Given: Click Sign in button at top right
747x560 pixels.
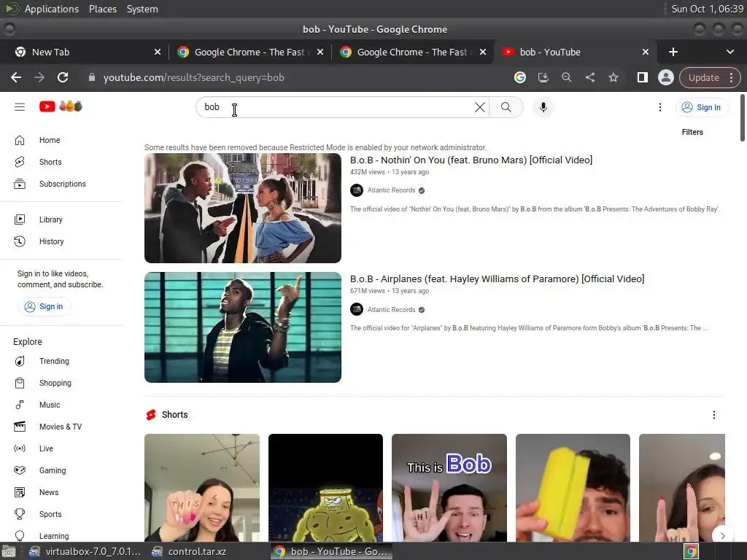Looking at the screenshot, I should [701, 108].
